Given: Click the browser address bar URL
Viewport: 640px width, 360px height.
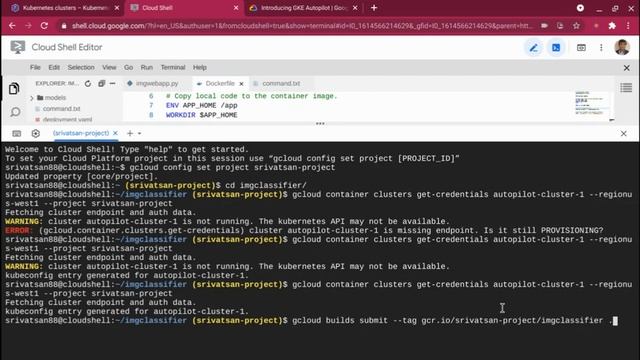Looking at the screenshot, I should (302, 26).
